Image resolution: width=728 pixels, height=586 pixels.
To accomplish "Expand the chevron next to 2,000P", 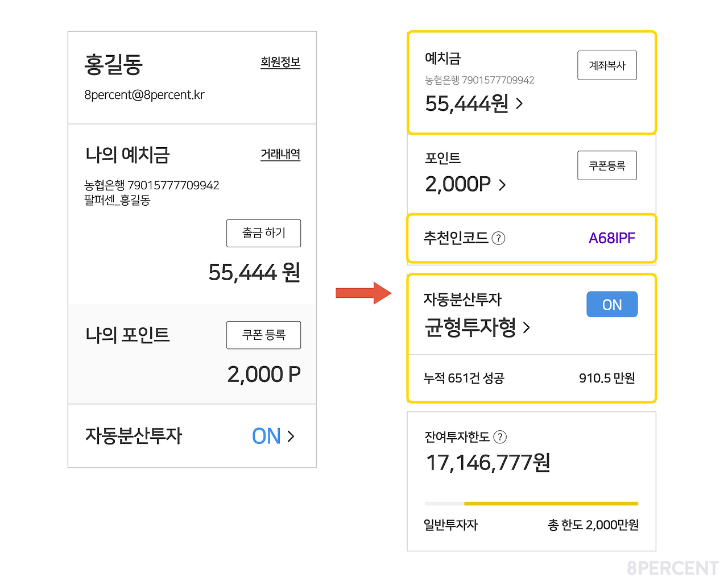I will pos(502,185).
